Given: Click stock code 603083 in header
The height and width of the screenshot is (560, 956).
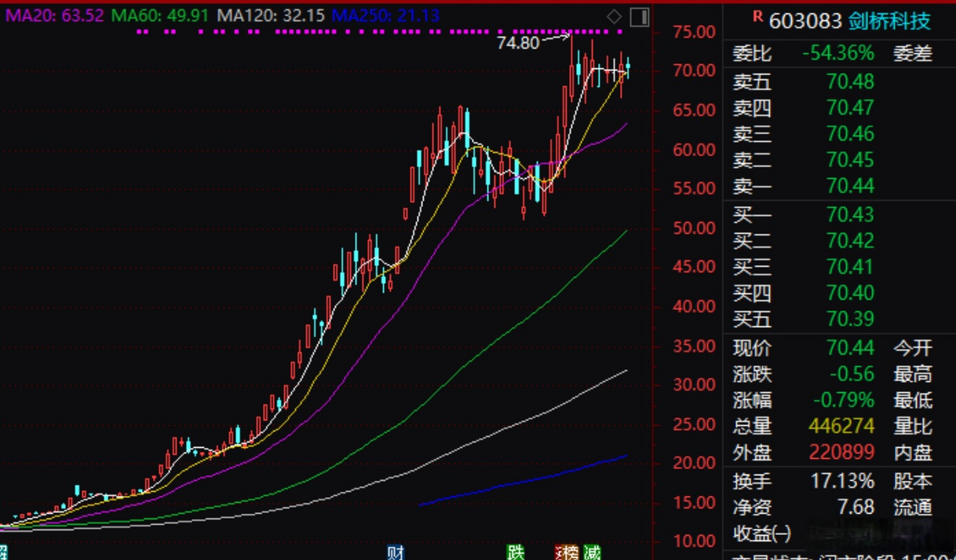Looking at the screenshot, I should pyautogui.click(x=805, y=21).
